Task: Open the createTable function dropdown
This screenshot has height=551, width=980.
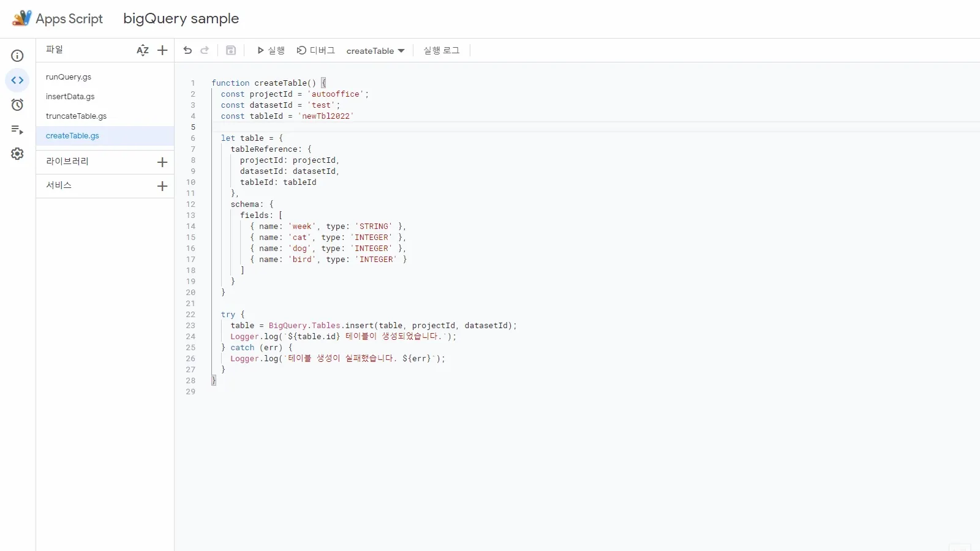Action: click(x=375, y=51)
